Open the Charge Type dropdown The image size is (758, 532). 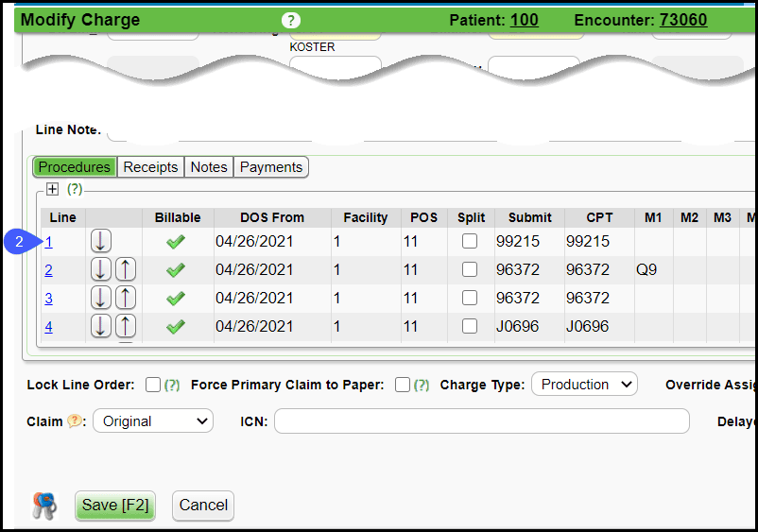[584, 385]
